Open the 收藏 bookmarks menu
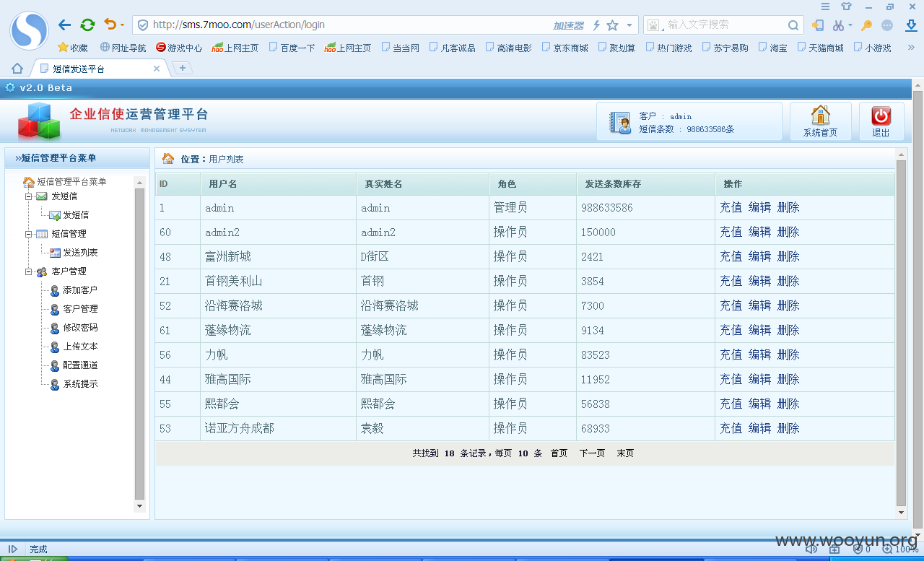Screen dimensions: 924x561 coord(73,48)
